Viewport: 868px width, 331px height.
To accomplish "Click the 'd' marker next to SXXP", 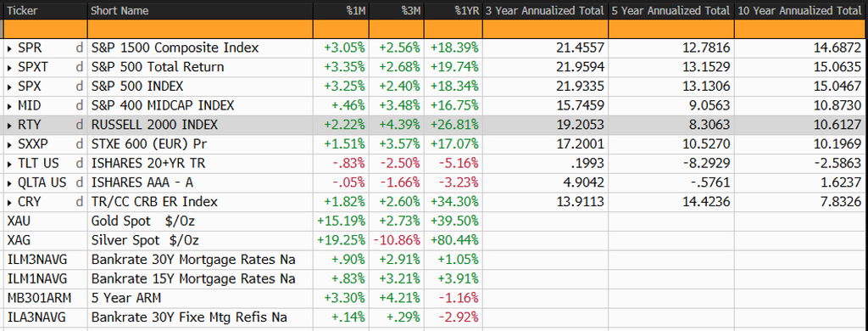I will (x=81, y=144).
